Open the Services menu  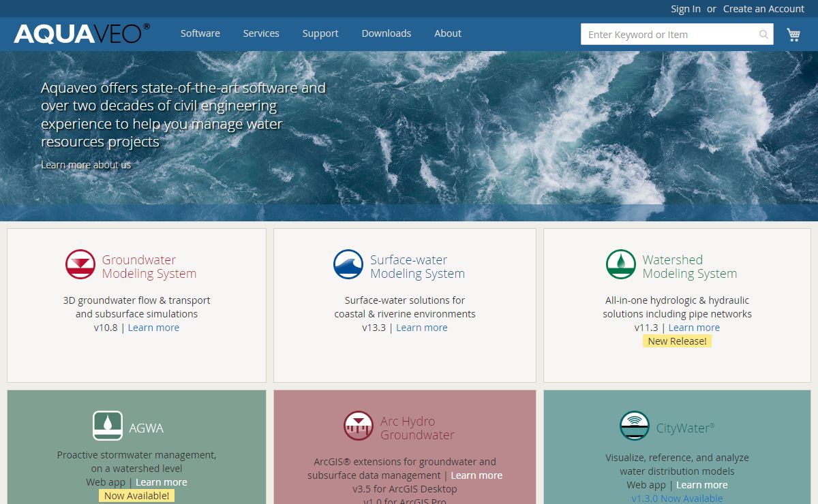tap(261, 33)
